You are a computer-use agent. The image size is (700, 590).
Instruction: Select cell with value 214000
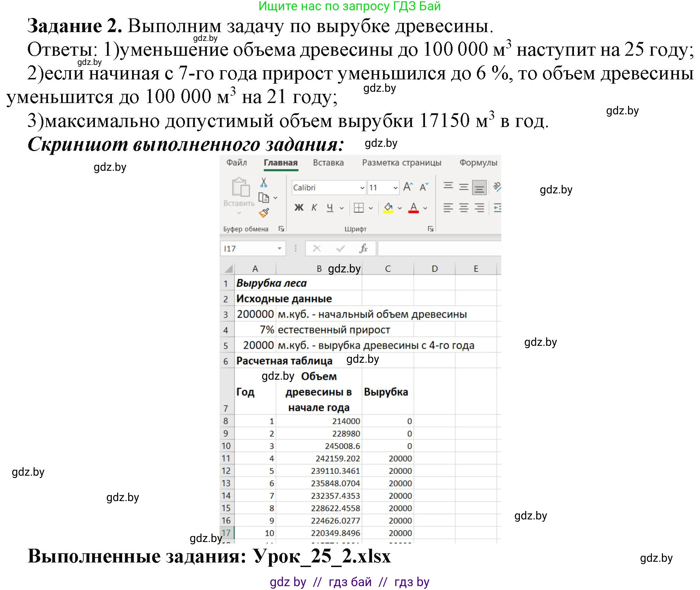point(319,421)
